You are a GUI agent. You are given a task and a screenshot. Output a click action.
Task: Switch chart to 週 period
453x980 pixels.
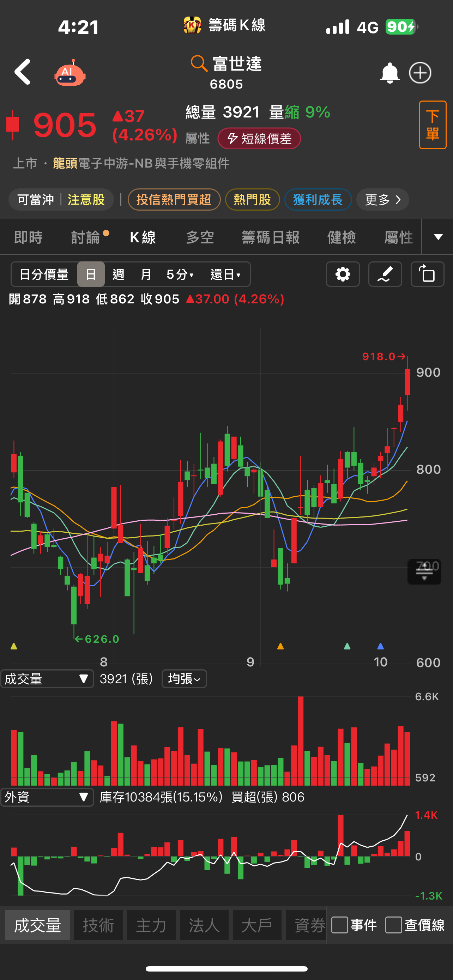118,274
